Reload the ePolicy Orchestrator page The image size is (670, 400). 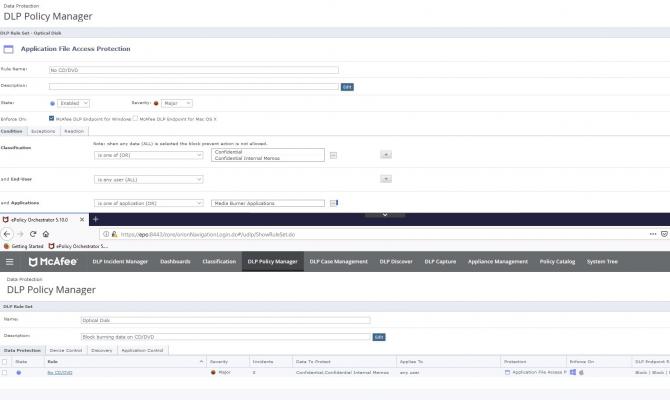(33, 234)
